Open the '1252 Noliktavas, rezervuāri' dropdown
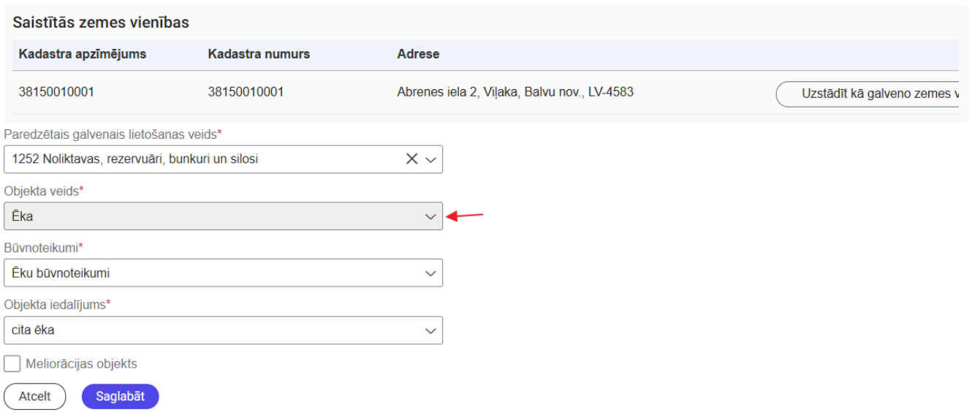 (x=205, y=159)
